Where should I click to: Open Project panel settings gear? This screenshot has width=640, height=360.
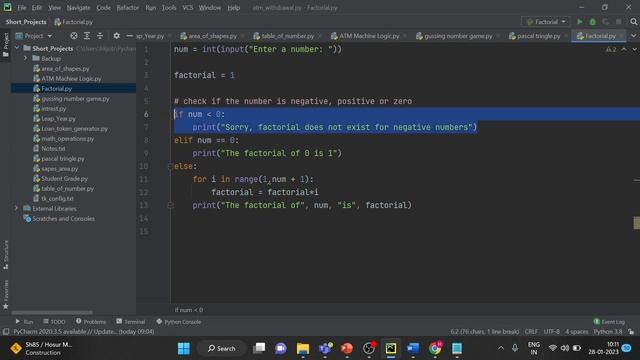tap(117, 36)
